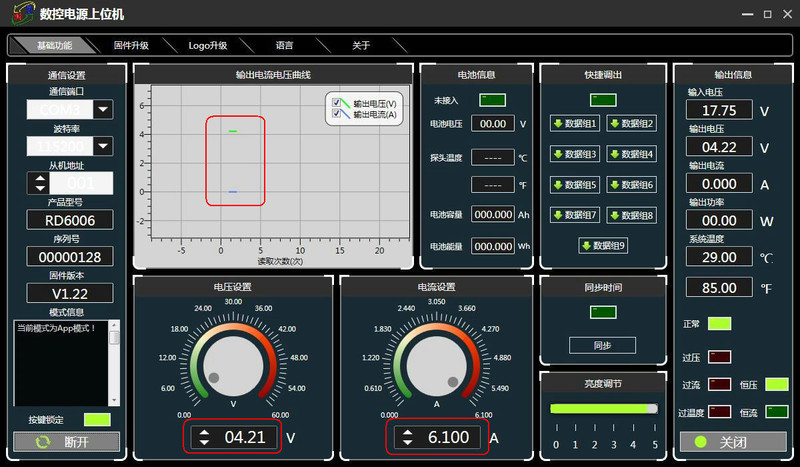
Task: Click the 电压设置 value input field
Action: coord(245,438)
